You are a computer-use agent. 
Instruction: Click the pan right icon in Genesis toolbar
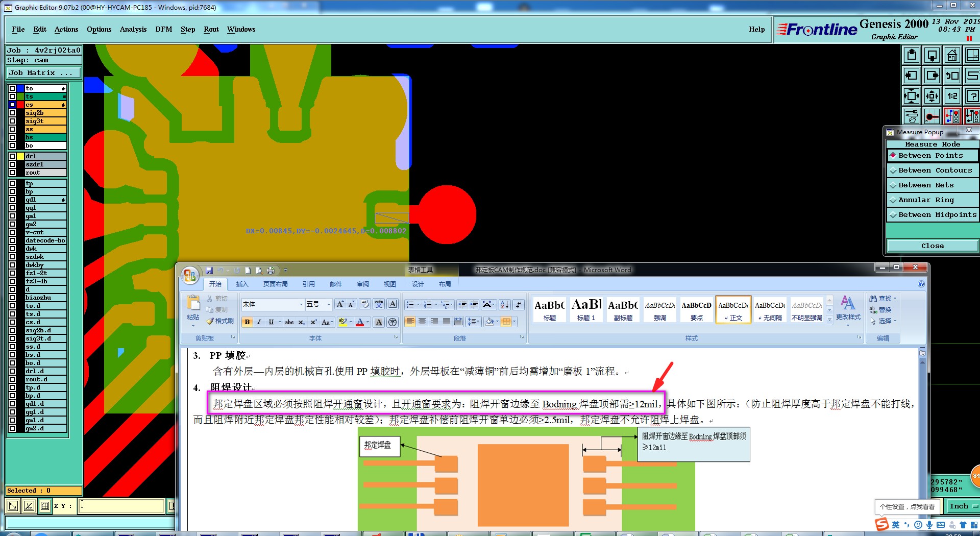click(x=932, y=76)
